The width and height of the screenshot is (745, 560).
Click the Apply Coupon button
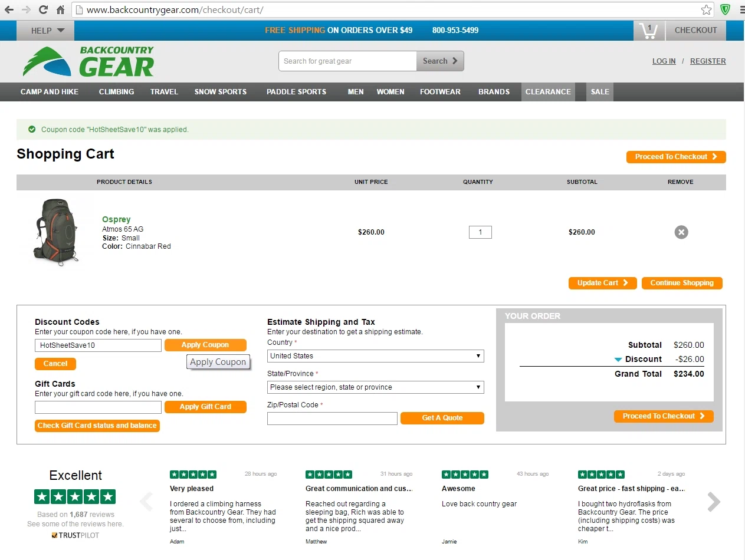click(x=205, y=345)
